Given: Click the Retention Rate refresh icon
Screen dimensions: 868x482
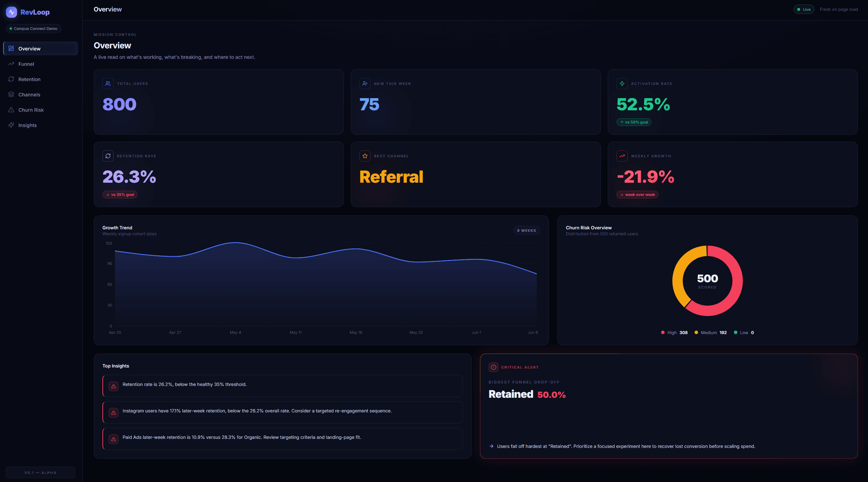Looking at the screenshot, I should (x=108, y=156).
